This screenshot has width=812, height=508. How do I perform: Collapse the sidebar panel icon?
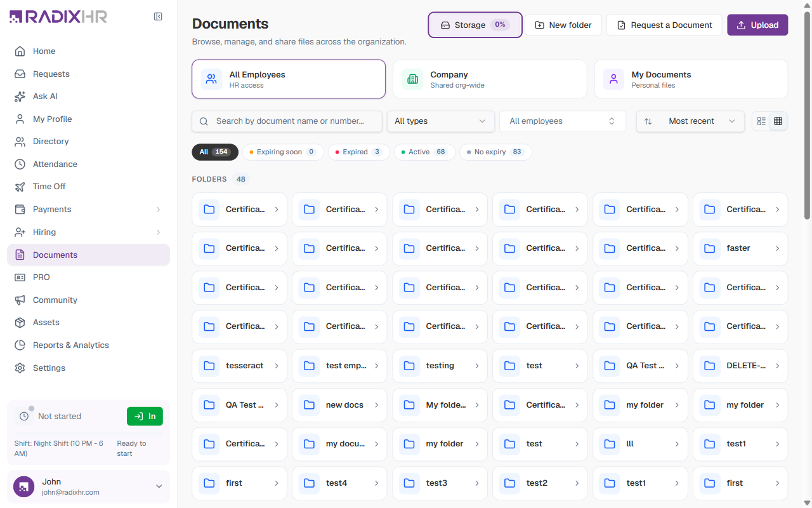158,17
